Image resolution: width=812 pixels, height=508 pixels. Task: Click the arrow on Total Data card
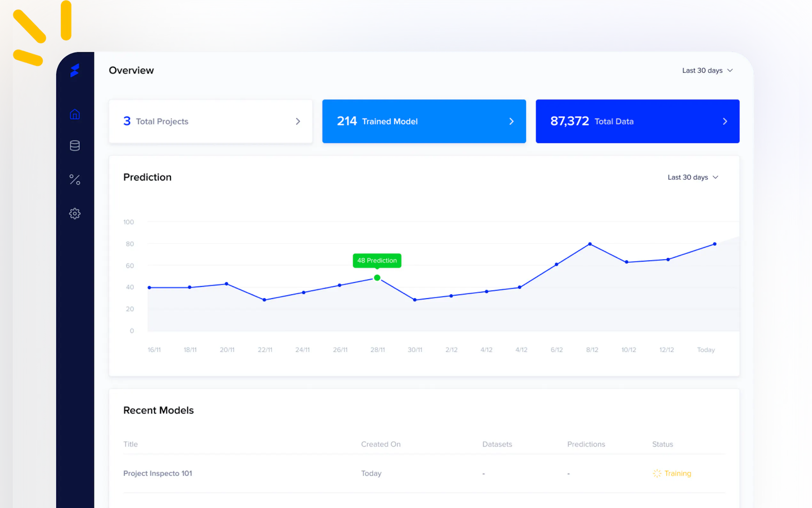725,121
